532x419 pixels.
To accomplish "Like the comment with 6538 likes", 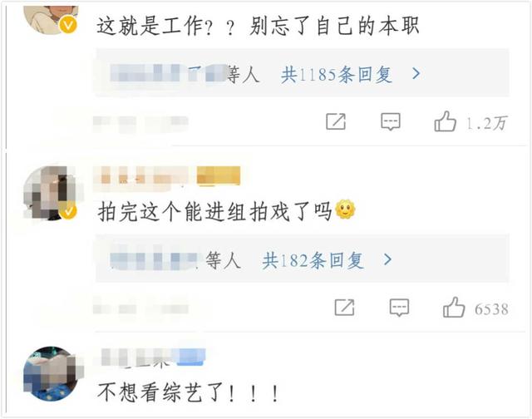I will click(454, 308).
